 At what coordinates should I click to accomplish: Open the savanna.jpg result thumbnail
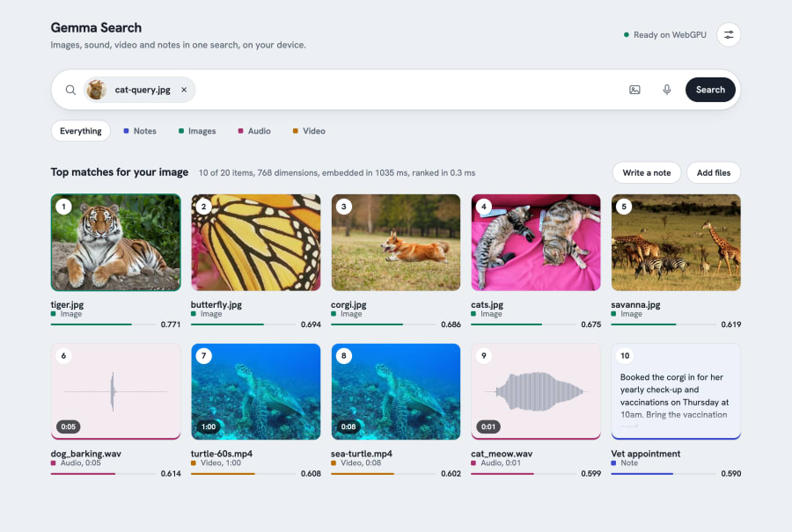(676, 243)
